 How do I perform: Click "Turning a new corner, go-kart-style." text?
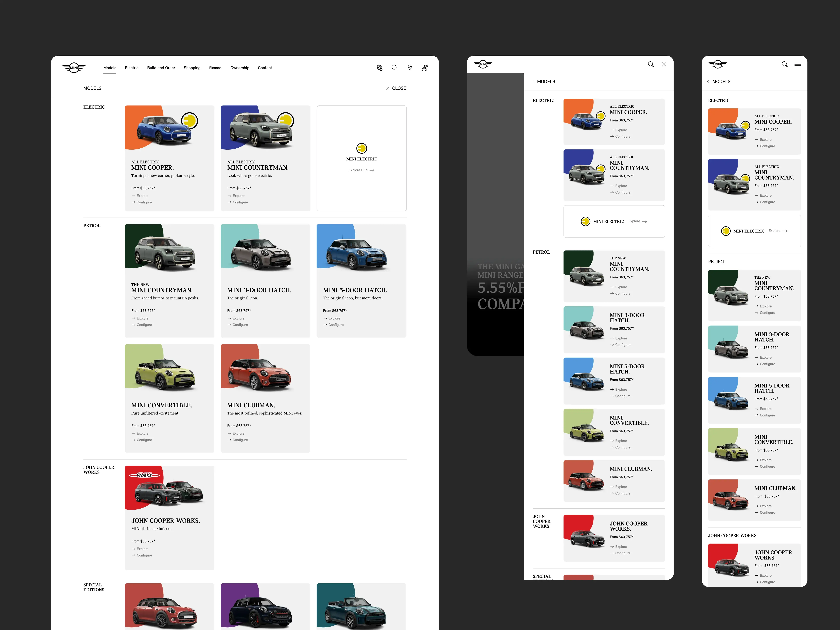(x=163, y=176)
